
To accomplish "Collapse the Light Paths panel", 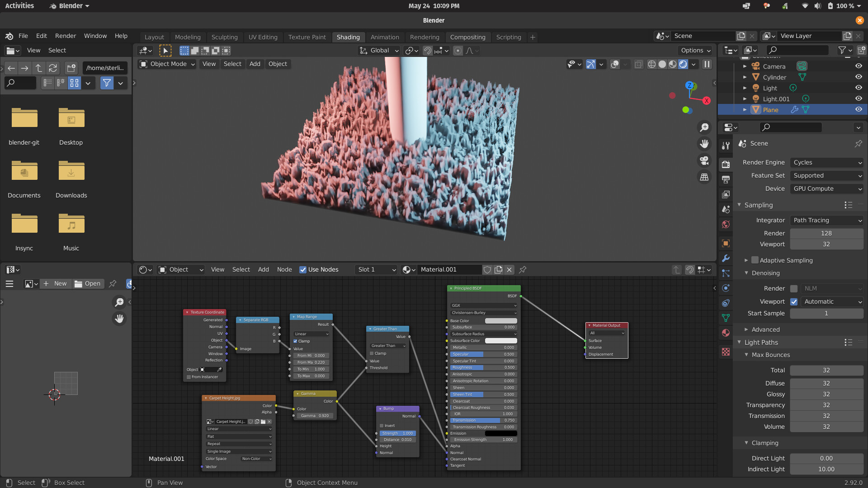I will pyautogui.click(x=740, y=343).
